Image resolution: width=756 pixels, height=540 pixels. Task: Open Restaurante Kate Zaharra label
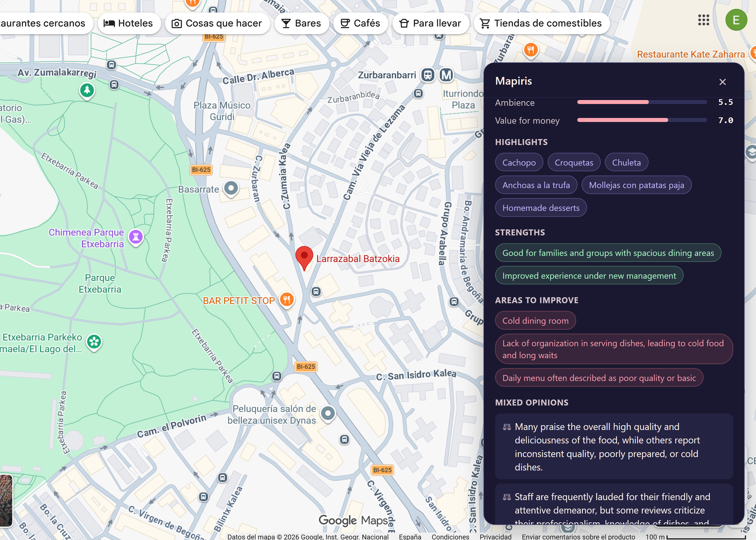point(690,54)
